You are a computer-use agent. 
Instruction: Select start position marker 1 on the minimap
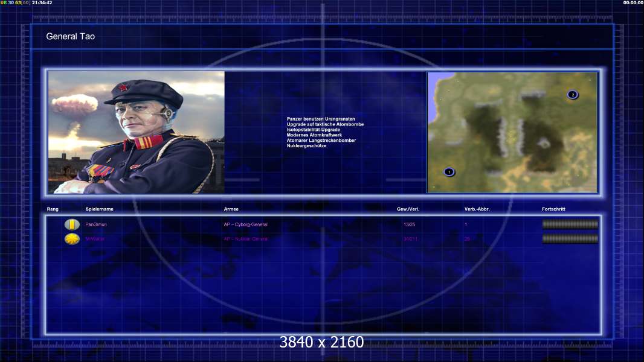pyautogui.click(x=449, y=172)
